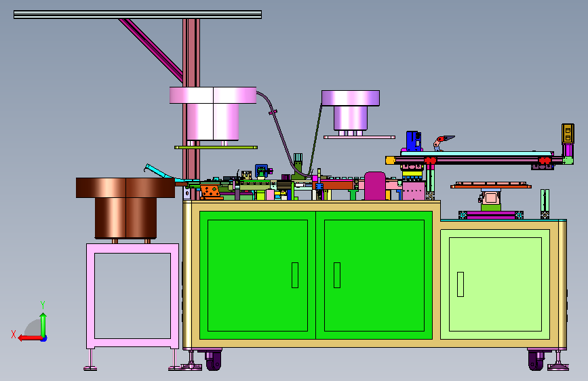Click the red X label of the triad
Screen dimensions: 588x381
pyautogui.click(x=14, y=334)
